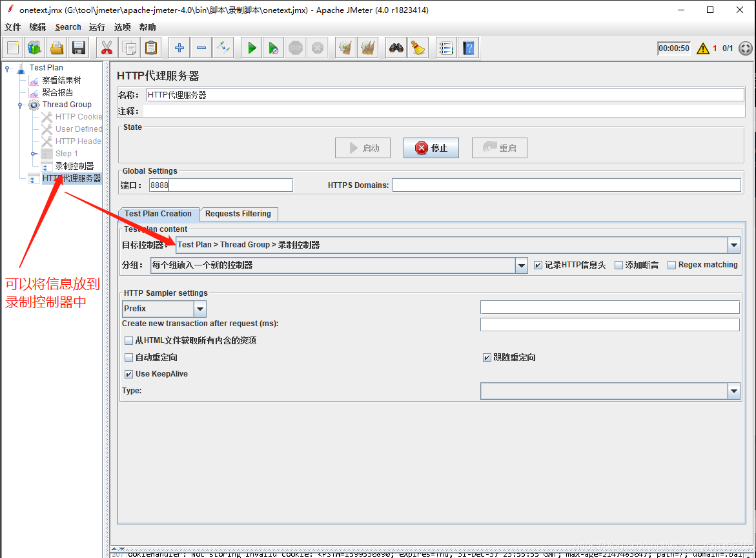Click the 注释 comment input field

coord(444,112)
